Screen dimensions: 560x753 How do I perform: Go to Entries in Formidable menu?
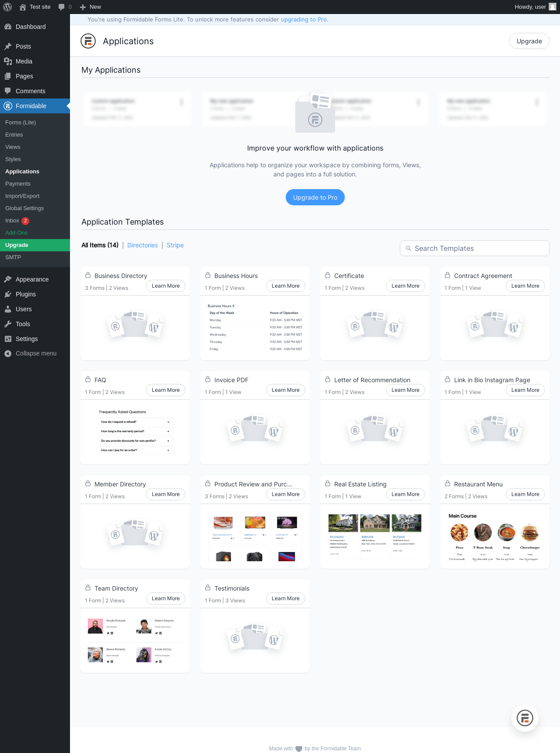click(x=14, y=135)
